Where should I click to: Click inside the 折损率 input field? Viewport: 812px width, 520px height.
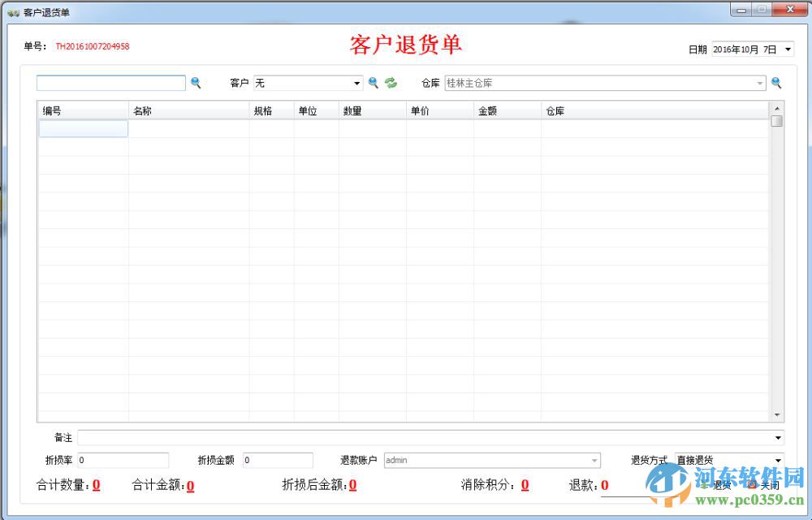122,460
